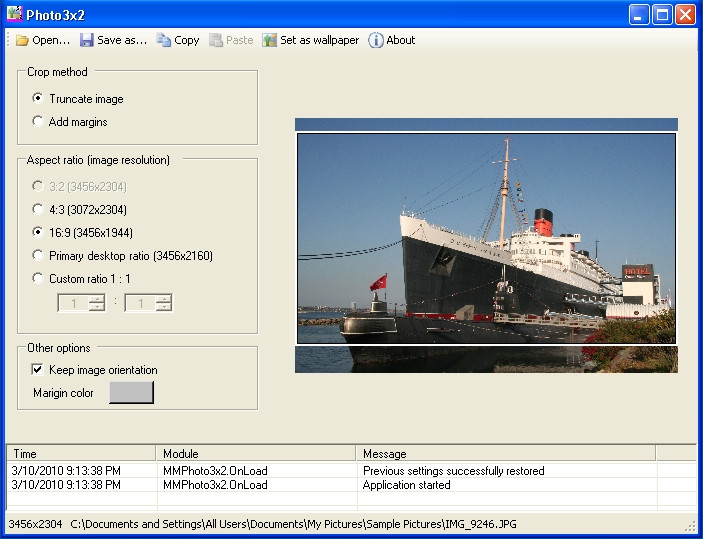The width and height of the screenshot is (703, 539).
Task: Click the Save as... toolbar label
Action: click(122, 40)
